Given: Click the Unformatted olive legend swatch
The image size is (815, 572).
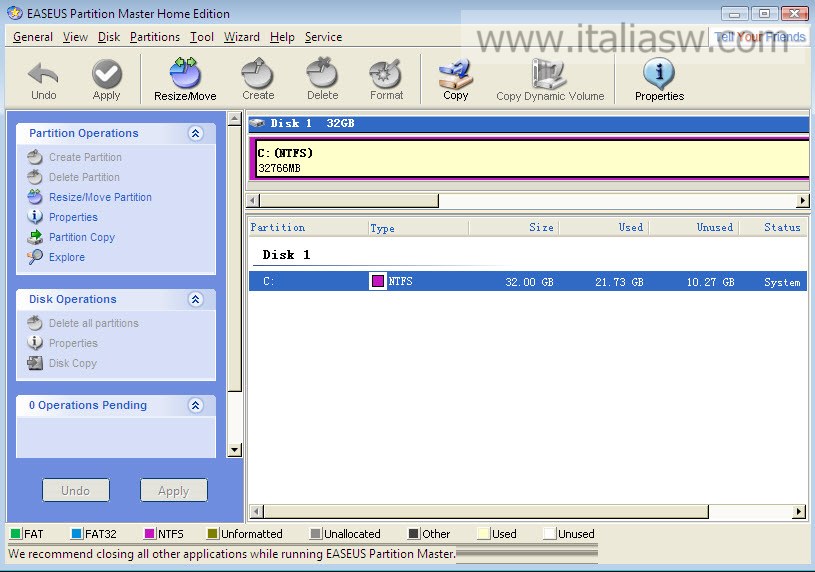Looking at the screenshot, I should [x=212, y=534].
